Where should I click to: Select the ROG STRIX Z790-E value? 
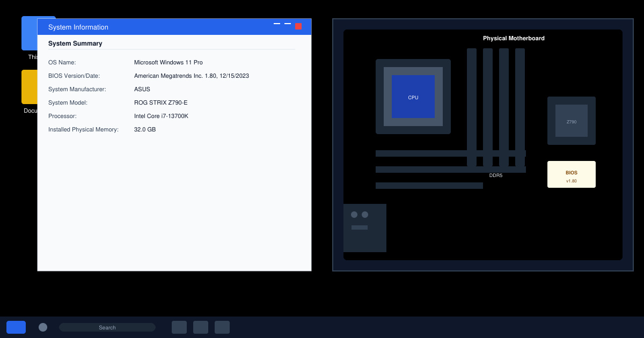click(x=161, y=102)
